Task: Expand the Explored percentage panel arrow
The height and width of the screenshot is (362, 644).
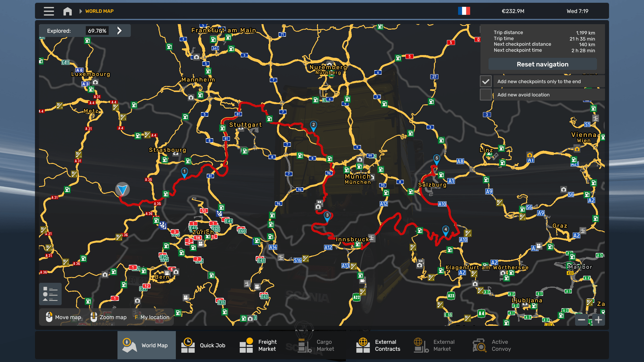Action: pos(119,31)
